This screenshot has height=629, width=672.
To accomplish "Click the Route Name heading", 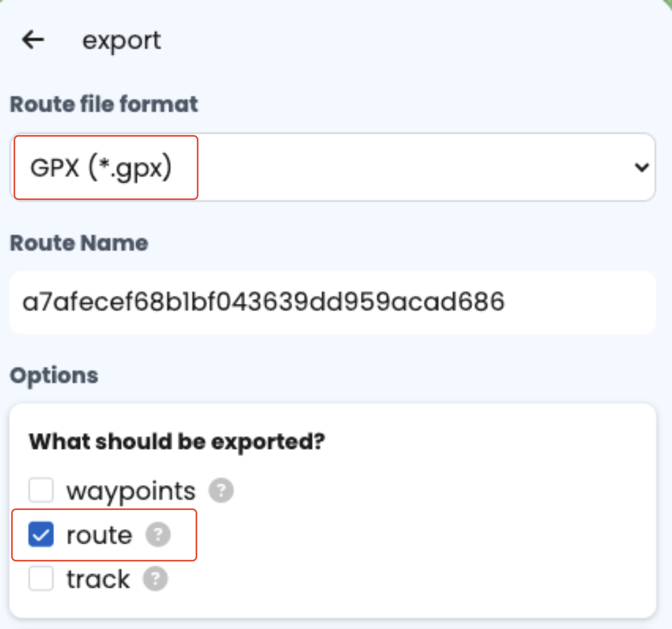I will 79,243.
